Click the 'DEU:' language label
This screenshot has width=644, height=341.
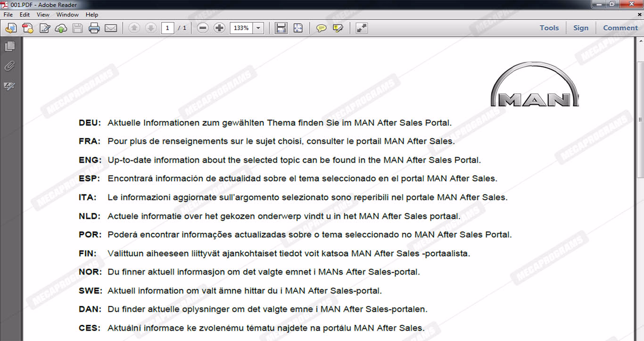[90, 123]
